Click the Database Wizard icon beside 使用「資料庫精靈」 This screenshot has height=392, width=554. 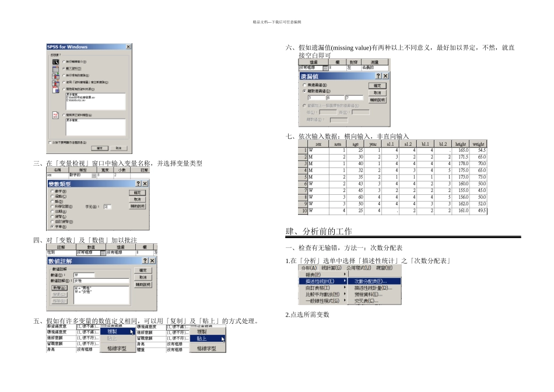[x=55, y=83]
